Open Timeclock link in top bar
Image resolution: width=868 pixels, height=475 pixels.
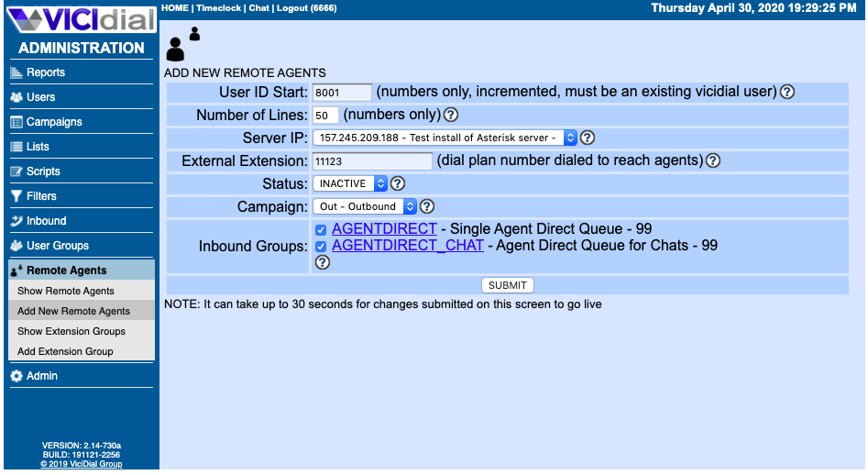pos(219,7)
